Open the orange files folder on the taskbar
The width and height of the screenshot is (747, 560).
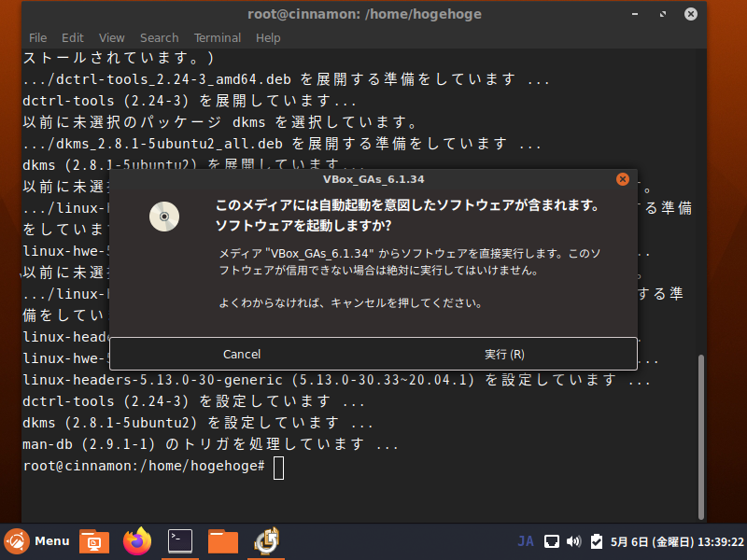(223, 541)
